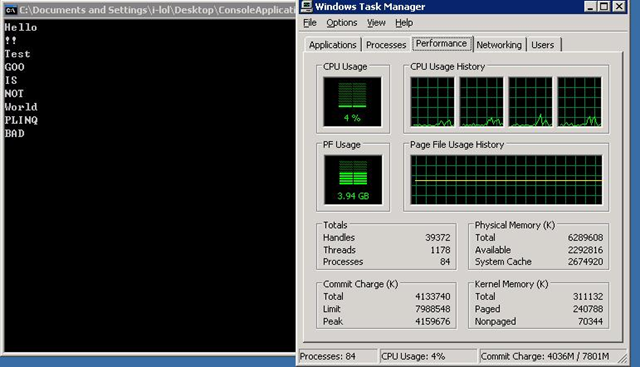Click the BAD line in the console

click(x=14, y=133)
